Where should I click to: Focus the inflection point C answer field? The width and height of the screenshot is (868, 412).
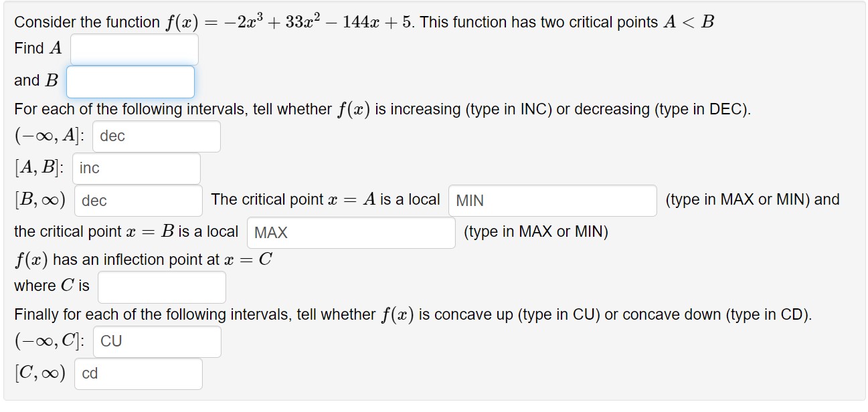point(161,286)
